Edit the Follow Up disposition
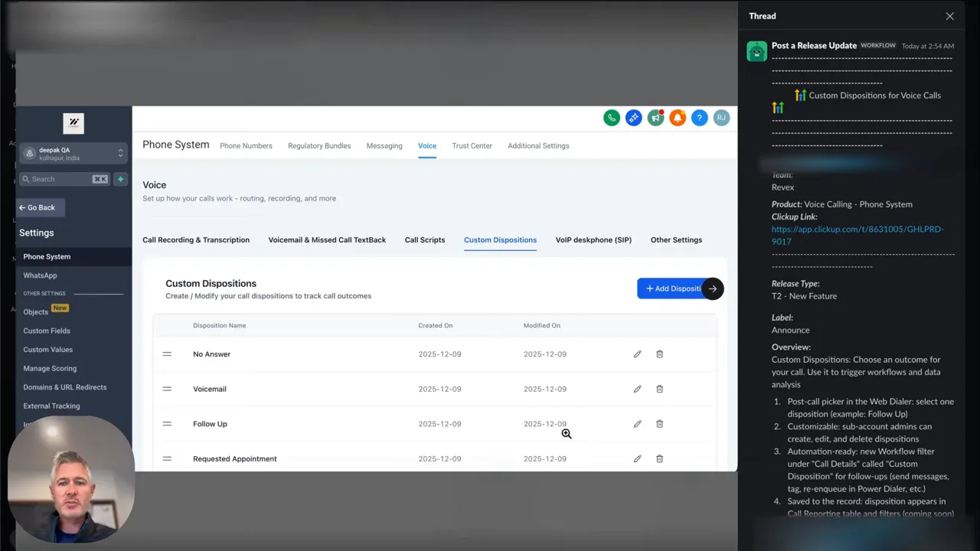Screen dimensions: 980x551 click(637, 424)
